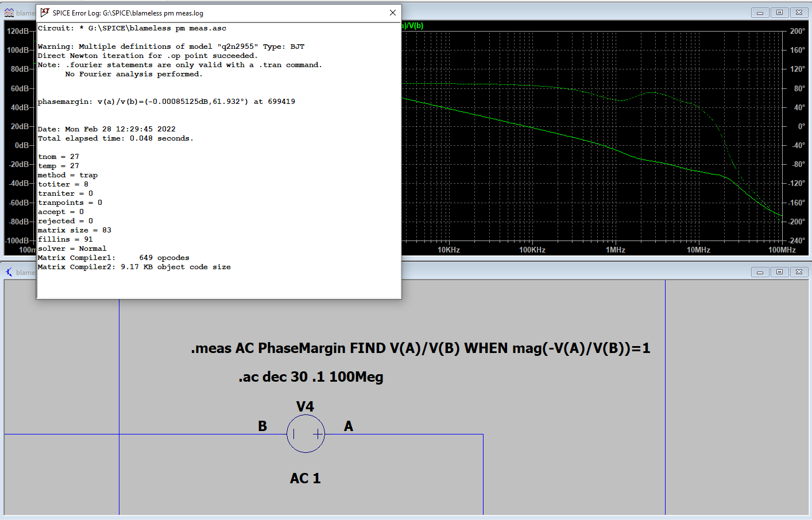Click the AC 1 value text under V4

[305, 479]
